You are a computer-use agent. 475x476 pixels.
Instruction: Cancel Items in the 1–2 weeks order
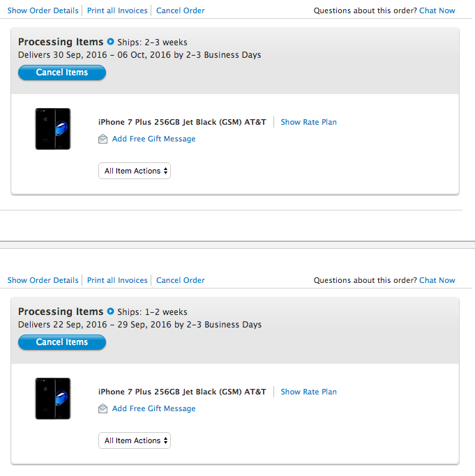point(62,342)
